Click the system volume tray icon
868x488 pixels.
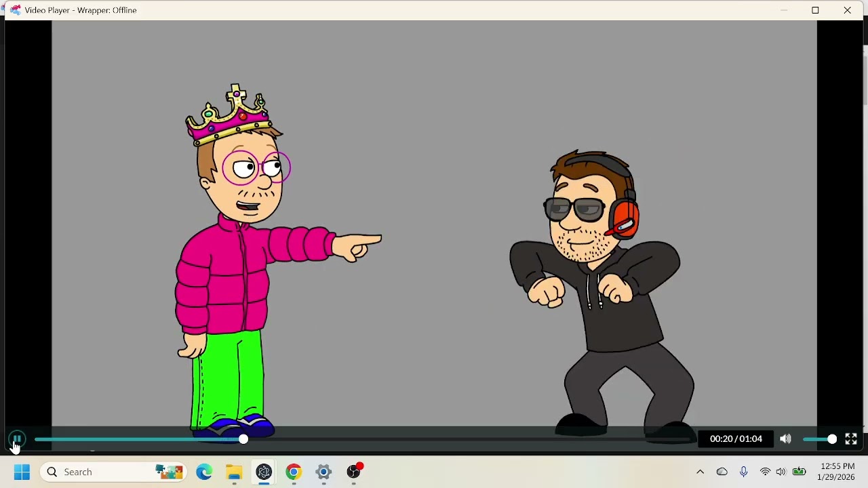781,472
